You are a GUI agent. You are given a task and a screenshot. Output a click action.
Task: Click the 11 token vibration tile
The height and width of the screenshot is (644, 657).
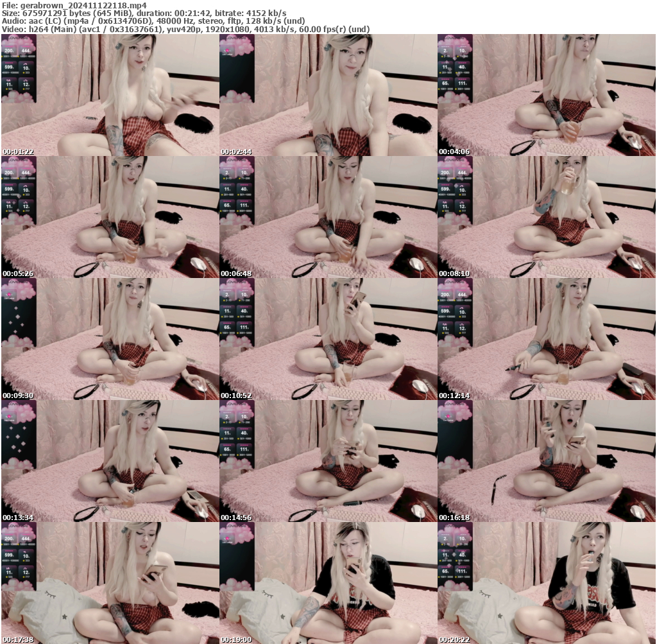[8, 83]
